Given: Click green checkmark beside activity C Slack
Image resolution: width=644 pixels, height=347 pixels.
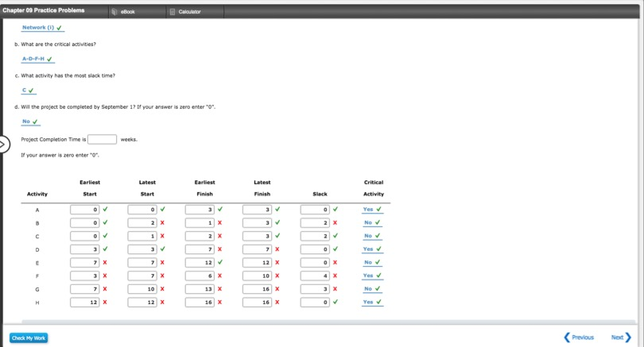Looking at the screenshot, I should point(336,235).
